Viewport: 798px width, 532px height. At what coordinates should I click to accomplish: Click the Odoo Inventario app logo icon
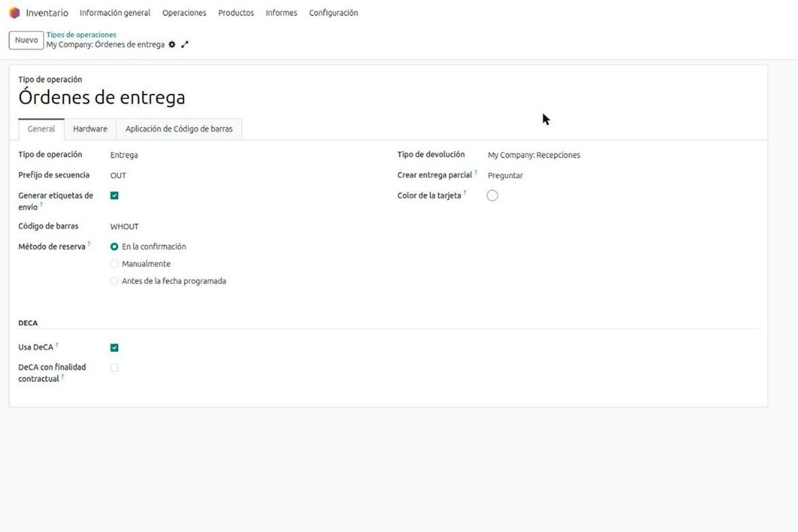[15, 13]
